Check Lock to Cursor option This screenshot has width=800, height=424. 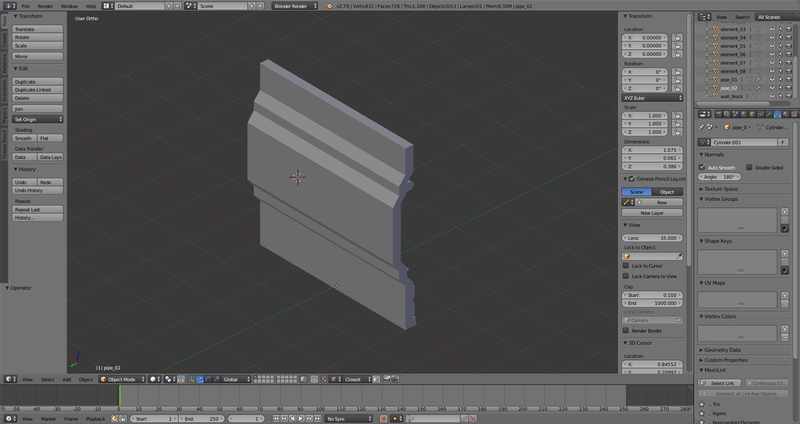pyautogui.click(x=626, y=265)
